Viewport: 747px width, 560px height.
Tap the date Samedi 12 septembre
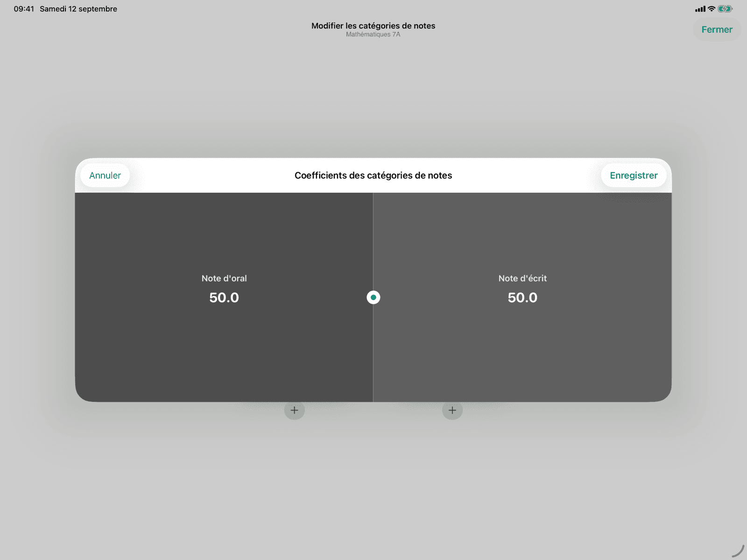(x=78, y=9)
